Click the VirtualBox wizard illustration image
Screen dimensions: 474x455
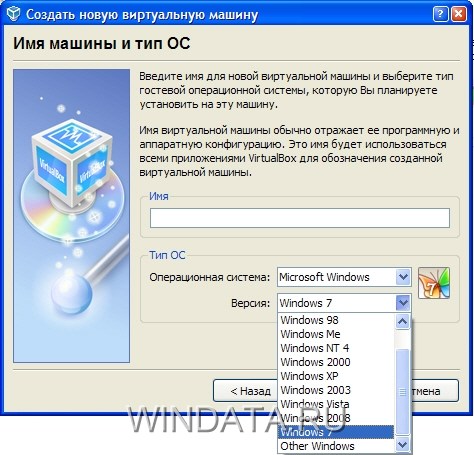tap(71, 216)
